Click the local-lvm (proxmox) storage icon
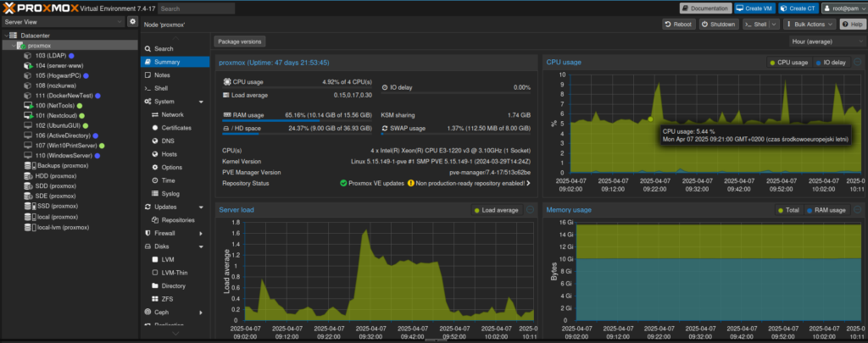The width and height of the screenshot is (868, 343). (x=28, y=227)
